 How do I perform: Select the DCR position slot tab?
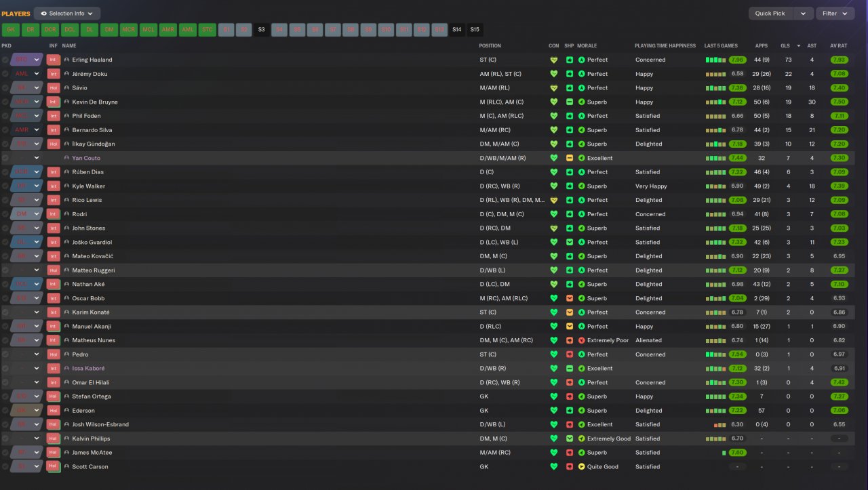50,30
